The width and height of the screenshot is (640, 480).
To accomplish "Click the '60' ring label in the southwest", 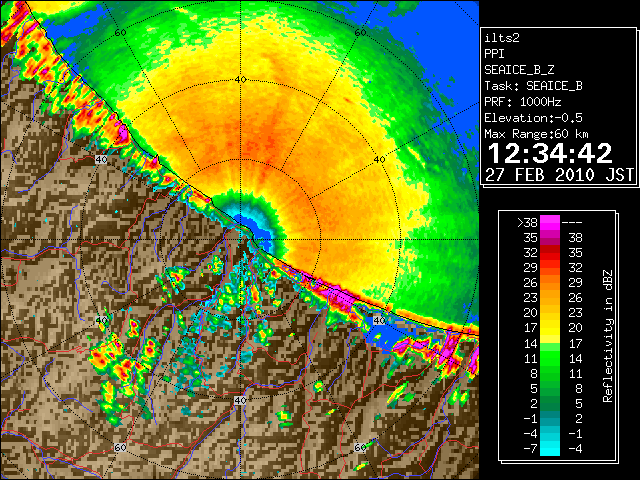I will click(x=120, y=448).
